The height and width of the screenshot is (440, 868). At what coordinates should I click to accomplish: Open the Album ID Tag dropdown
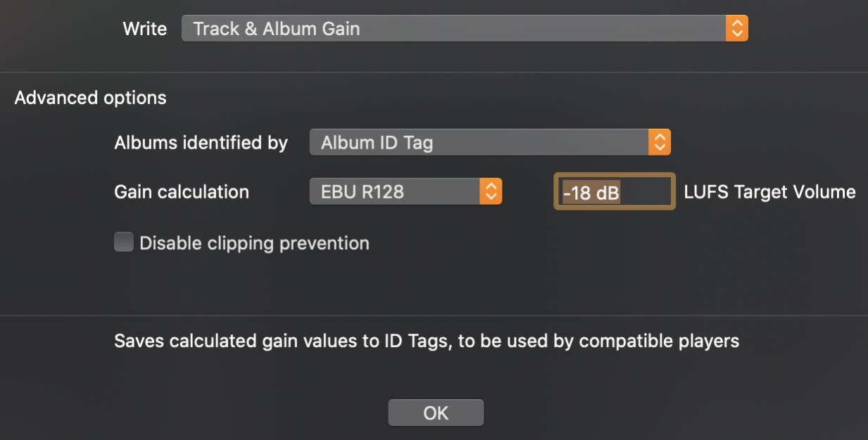[x=479, y=143]
